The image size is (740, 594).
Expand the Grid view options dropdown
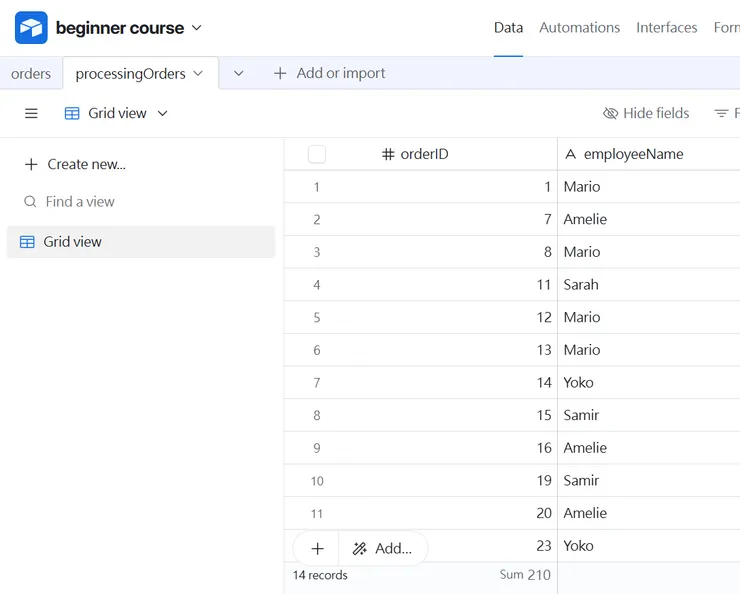[x=163, y=114]
